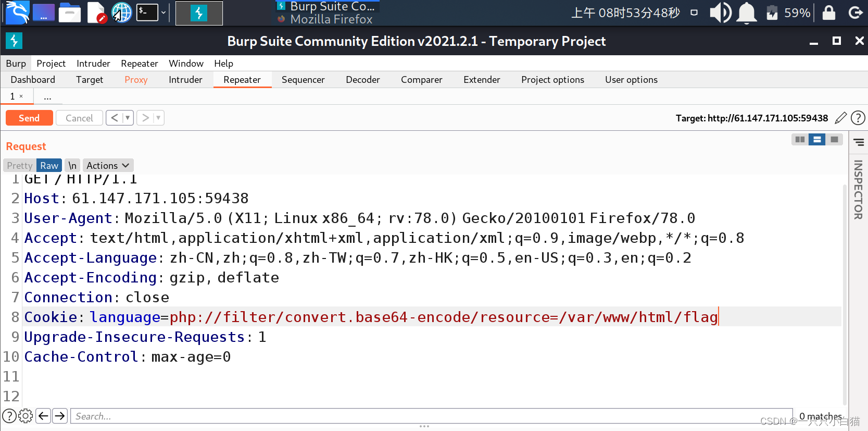Check the battery power indicator at 59%

[788, 13]
